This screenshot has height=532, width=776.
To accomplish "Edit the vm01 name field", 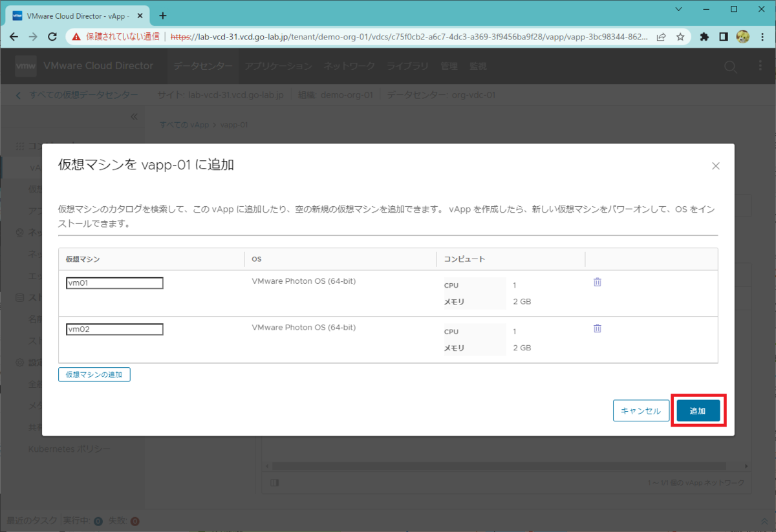I will tap(114, 283).
